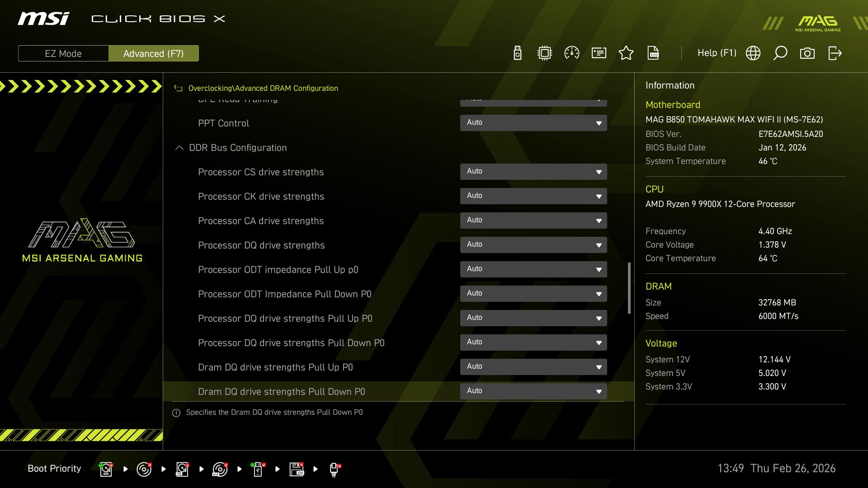Open the Favorites star panel
This screenshot has width=868, height=488.
click(626, 53)
